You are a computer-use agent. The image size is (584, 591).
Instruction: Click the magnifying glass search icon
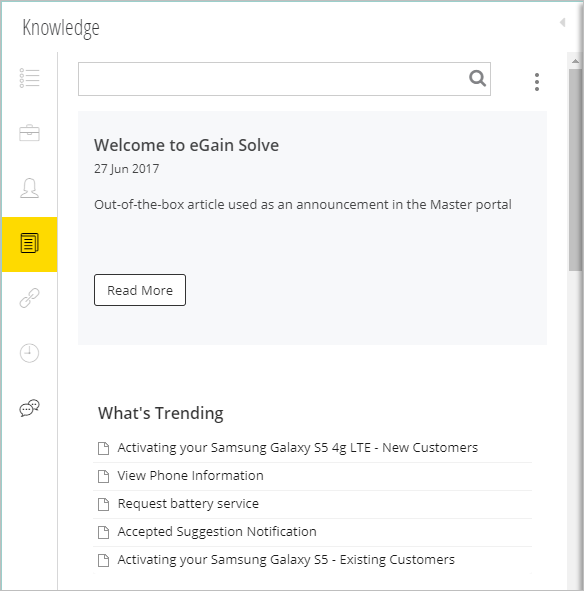coord(477,79)
